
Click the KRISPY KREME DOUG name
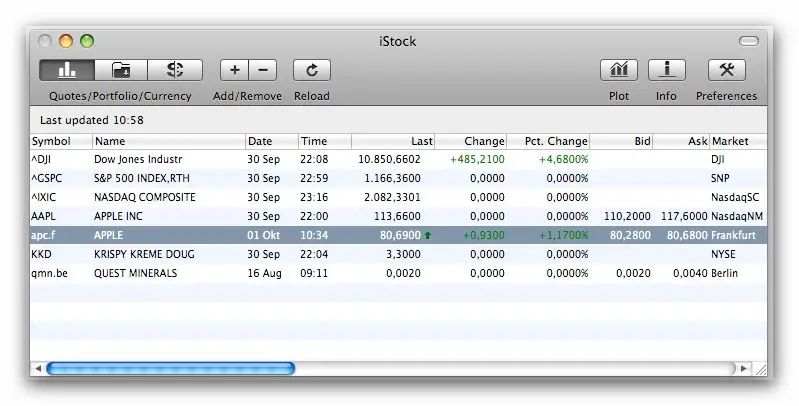[144, 254]
